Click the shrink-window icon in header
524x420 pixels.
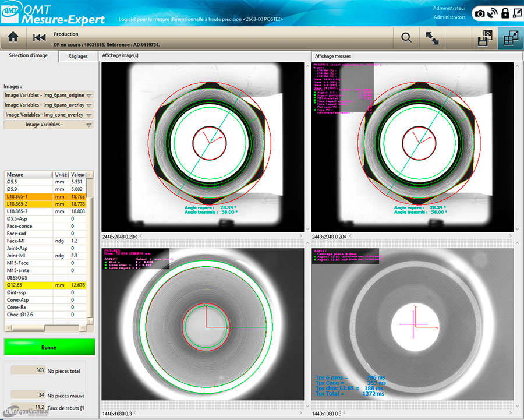coord(516,13)
